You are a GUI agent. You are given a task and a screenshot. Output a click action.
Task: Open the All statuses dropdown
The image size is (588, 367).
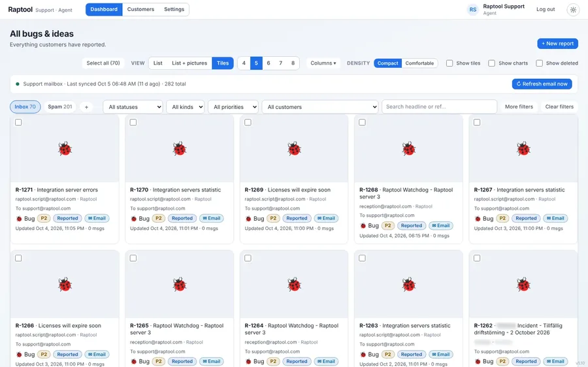[133, 107]
